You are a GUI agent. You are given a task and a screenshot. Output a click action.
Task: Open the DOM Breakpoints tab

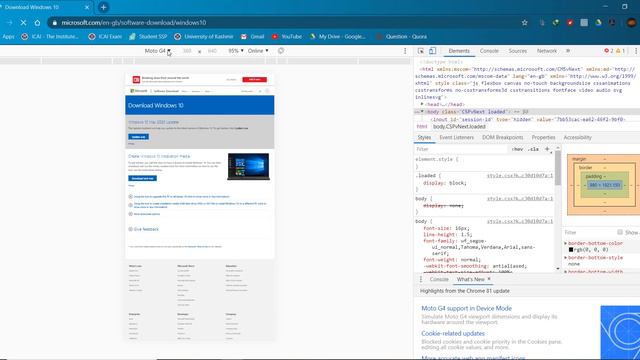(x=502, y=138)
